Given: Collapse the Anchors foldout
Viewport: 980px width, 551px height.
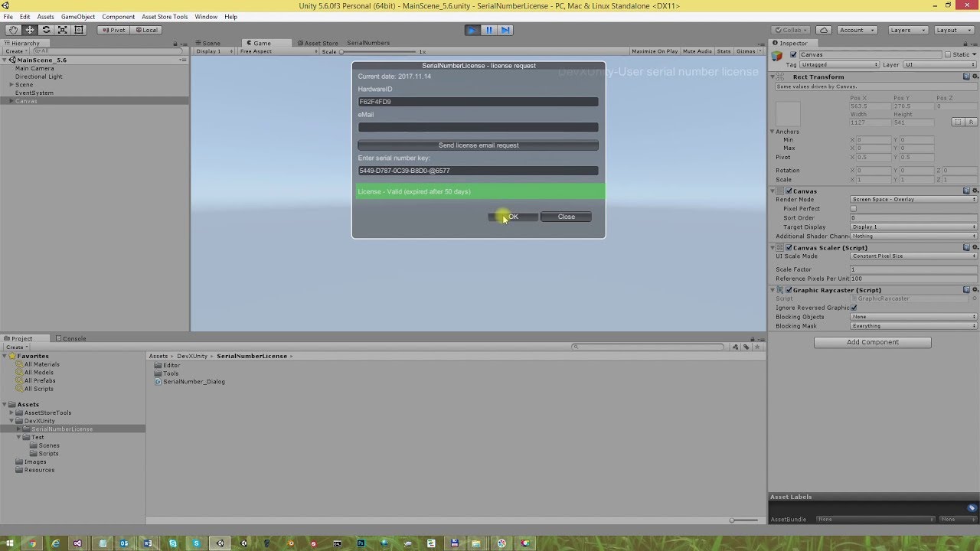Looking at the screenshot, I should [x=773, y=132].
